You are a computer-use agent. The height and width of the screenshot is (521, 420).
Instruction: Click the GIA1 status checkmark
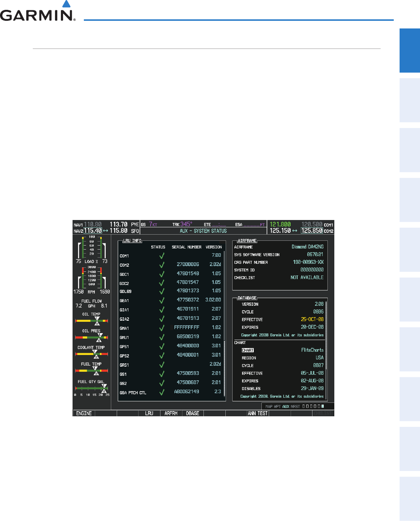pos(162,310)
